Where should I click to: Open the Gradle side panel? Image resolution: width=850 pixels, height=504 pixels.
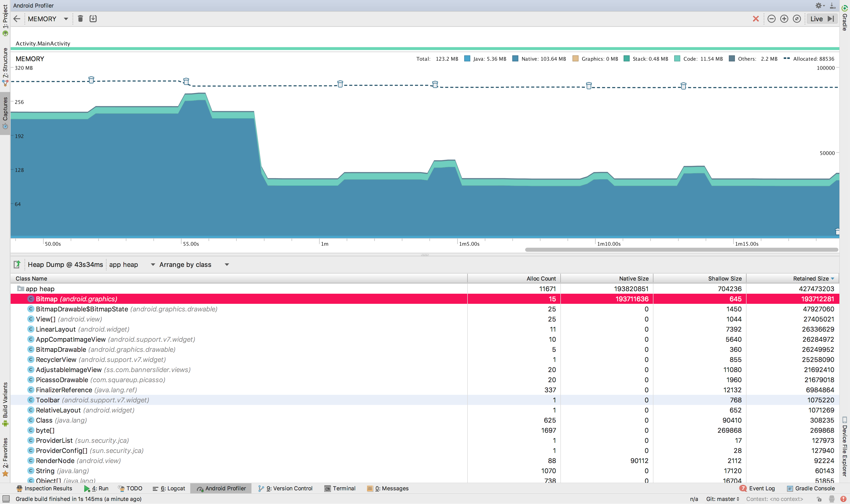pos(845,18)
